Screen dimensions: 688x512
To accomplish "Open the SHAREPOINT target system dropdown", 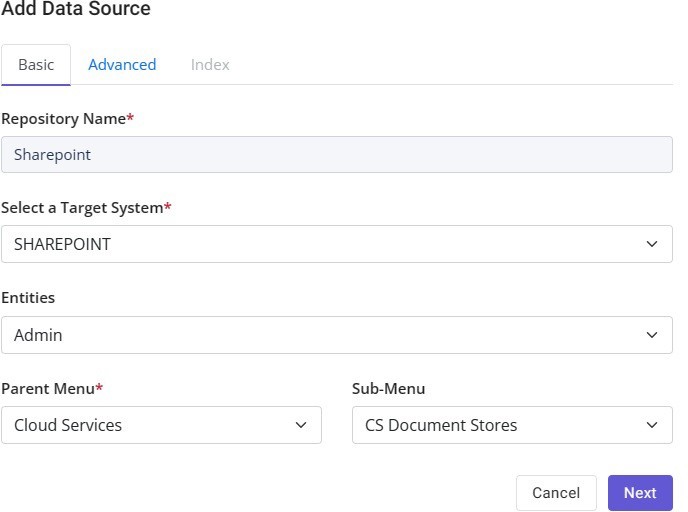I will (337, 244).
